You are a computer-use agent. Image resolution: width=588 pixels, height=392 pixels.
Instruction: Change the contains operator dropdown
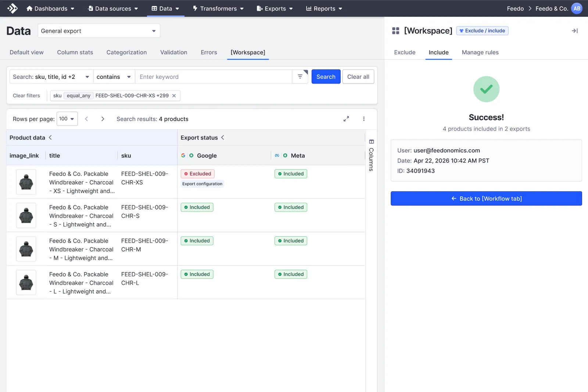pyautogui.click(x=114, y=77)
